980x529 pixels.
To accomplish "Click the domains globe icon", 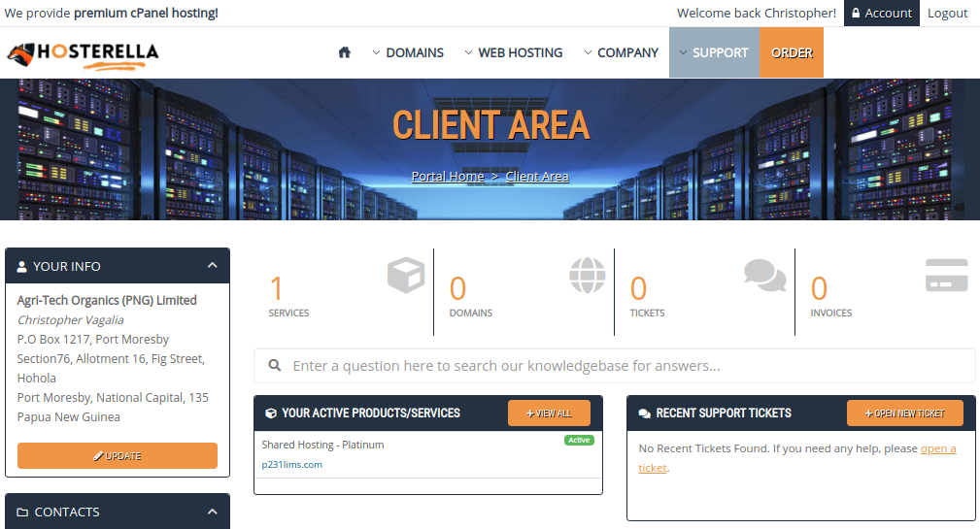I will (x=587, y=276).
